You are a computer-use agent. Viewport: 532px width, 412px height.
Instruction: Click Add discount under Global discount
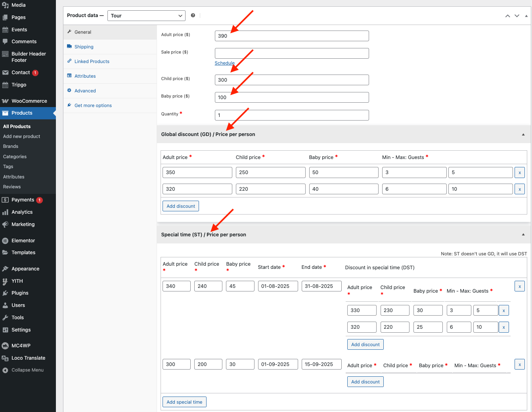click(181, 206)
